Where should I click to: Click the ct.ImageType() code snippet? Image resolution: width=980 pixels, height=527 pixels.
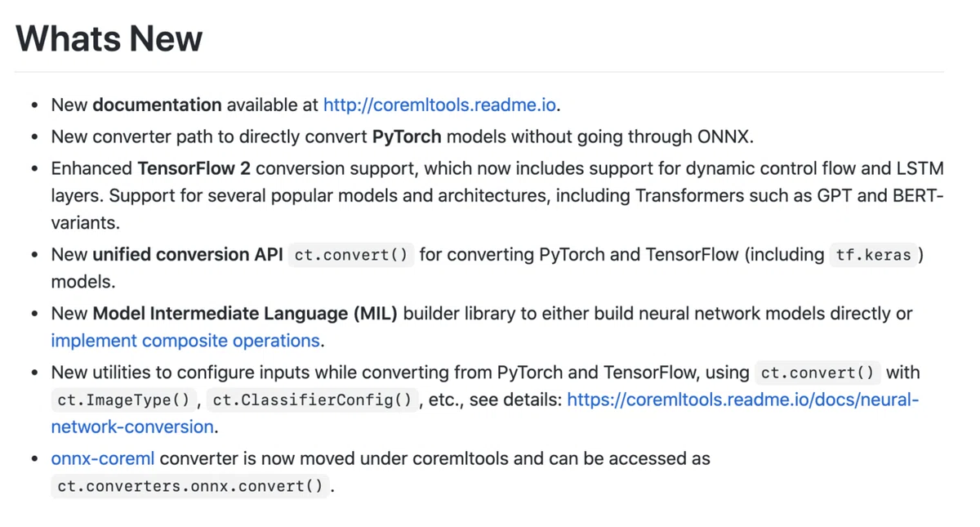tap(124, 400)
